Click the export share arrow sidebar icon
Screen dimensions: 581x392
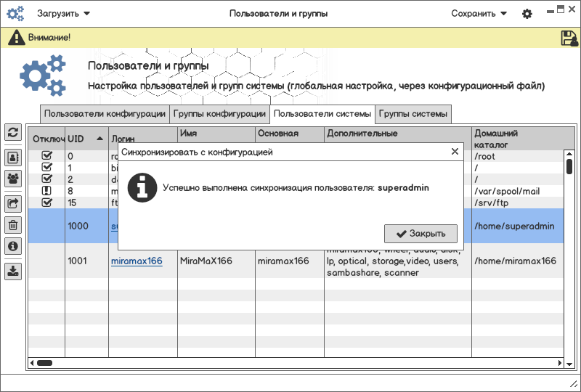pos(13,203)
